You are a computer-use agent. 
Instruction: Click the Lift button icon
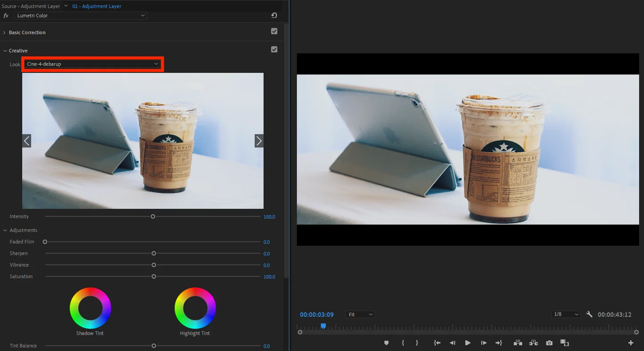coord(518,343)
